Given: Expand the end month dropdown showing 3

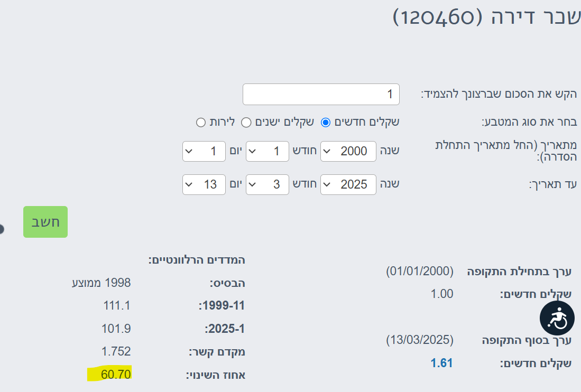Looking at the screenshot, I should click(268, 184).
